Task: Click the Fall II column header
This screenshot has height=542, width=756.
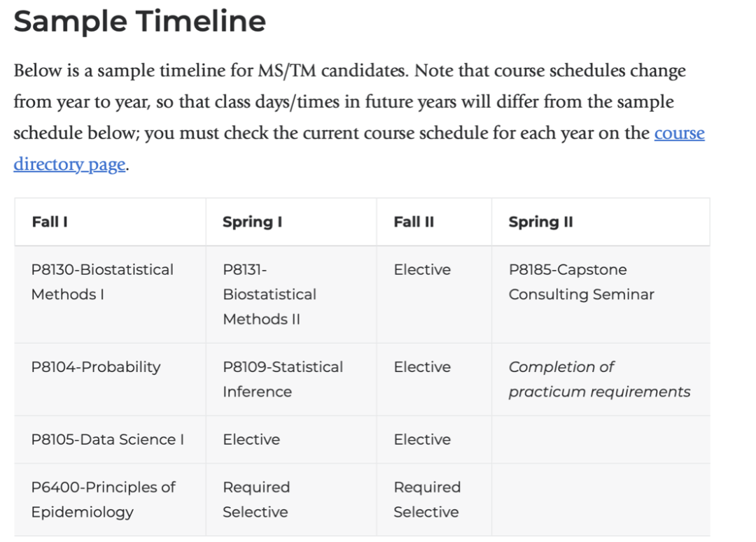Action: [x=414, y=222]
